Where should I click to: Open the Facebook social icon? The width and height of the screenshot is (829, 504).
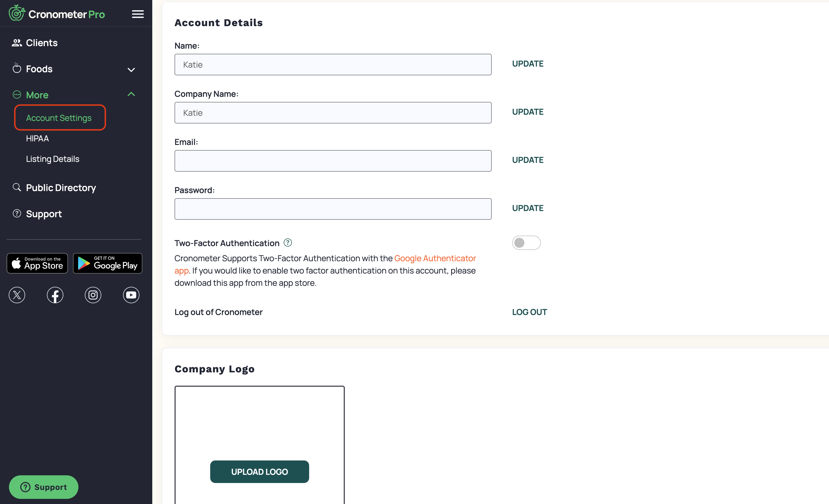pyautogui.click(x=55, y=295)
